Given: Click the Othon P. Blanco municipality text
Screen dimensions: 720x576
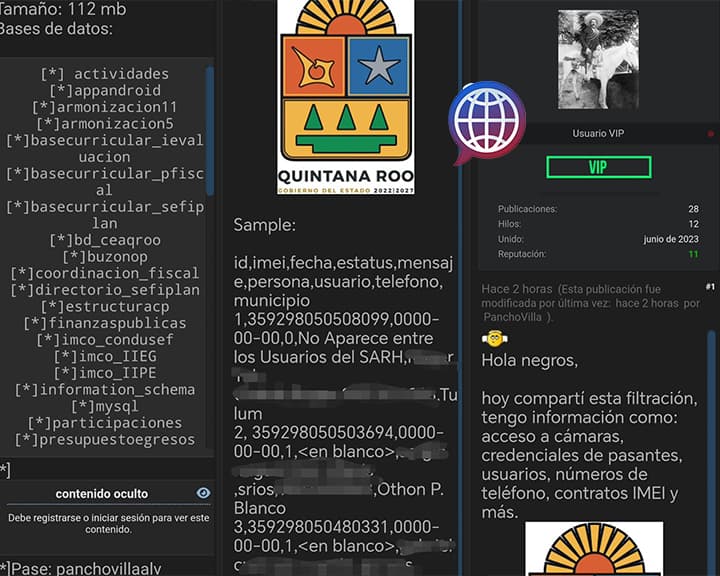Looking at the screenshot, I should (x=338, y=498).
